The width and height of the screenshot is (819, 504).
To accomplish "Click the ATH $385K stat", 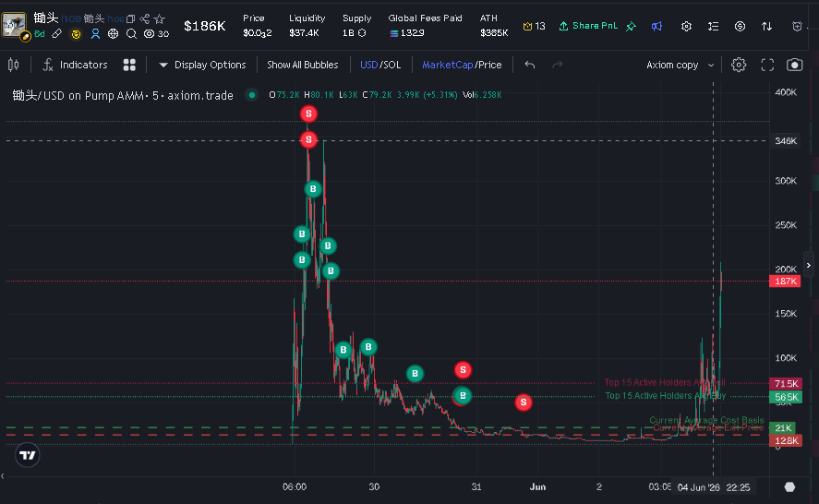I will 494,26.
